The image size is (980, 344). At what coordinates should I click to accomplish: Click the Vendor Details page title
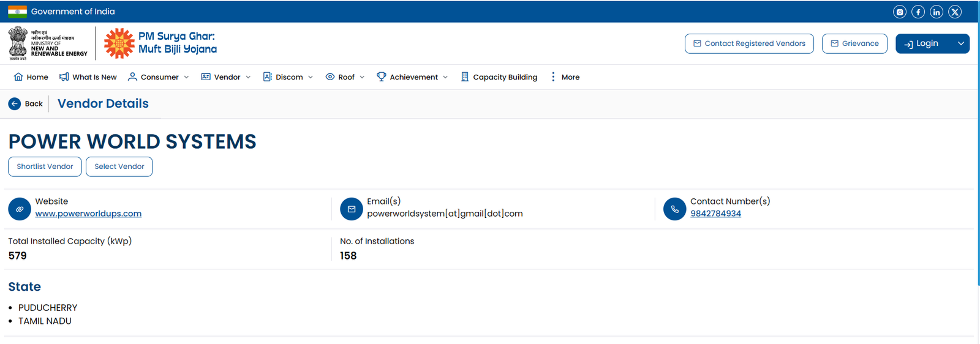pyautogui.click(x=103, y=103)
